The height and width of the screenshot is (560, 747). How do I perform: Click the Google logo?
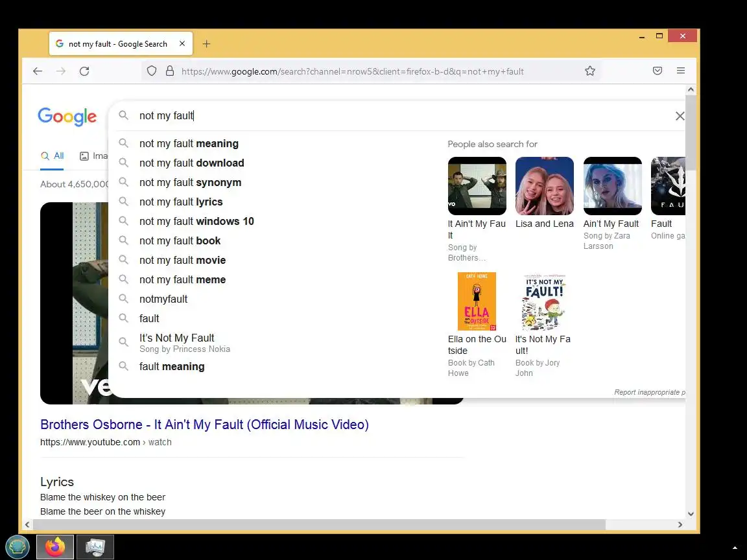click(67, 117)
